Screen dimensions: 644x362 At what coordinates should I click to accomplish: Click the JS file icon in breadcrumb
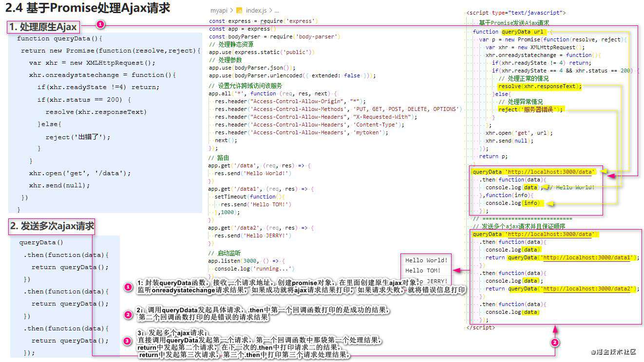[239, 10]
